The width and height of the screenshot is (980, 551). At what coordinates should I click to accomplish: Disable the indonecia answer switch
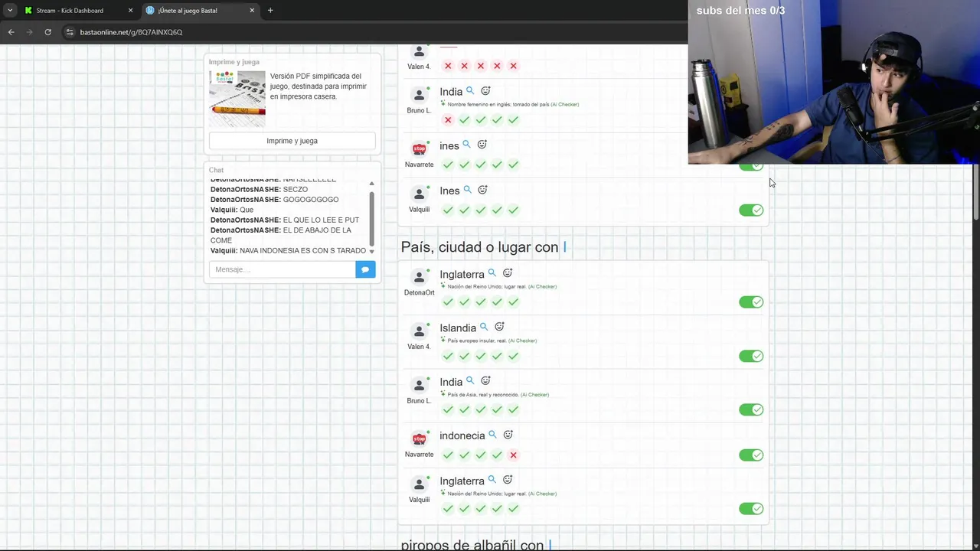[751, 455]
